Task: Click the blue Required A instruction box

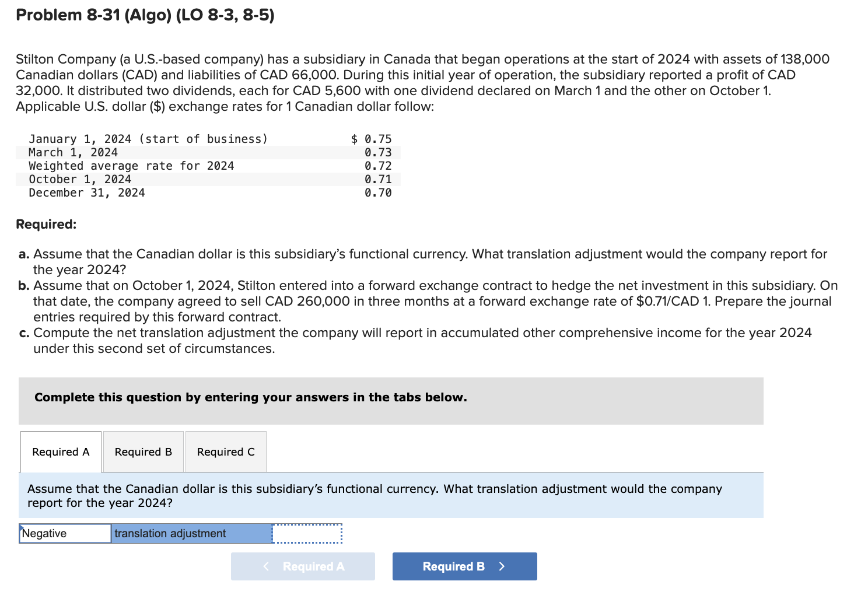Action: [x=391, y=495]
